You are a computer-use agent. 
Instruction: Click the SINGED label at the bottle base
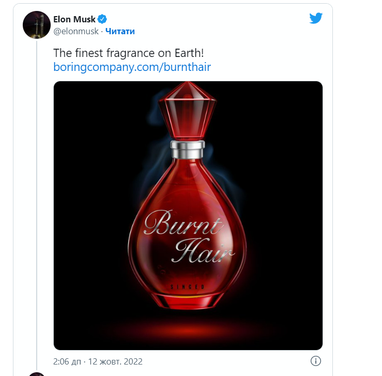188,287
